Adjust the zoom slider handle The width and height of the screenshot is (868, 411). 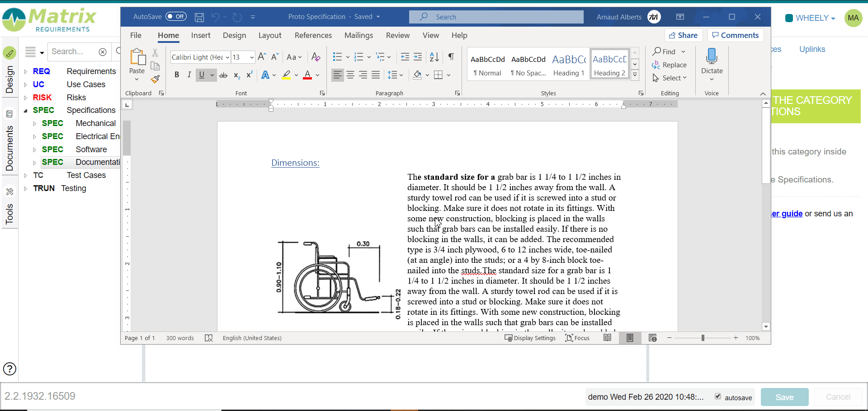(x=703, y=338)
